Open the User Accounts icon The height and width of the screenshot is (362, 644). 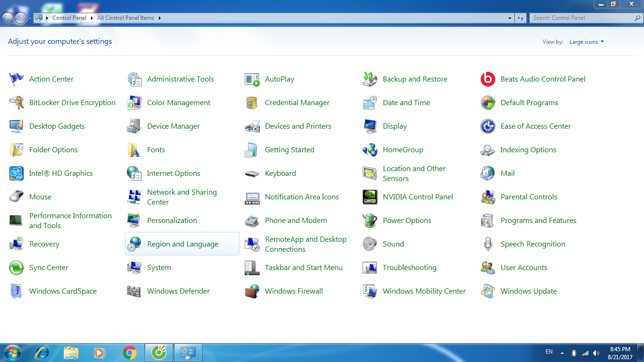[488, 268]
